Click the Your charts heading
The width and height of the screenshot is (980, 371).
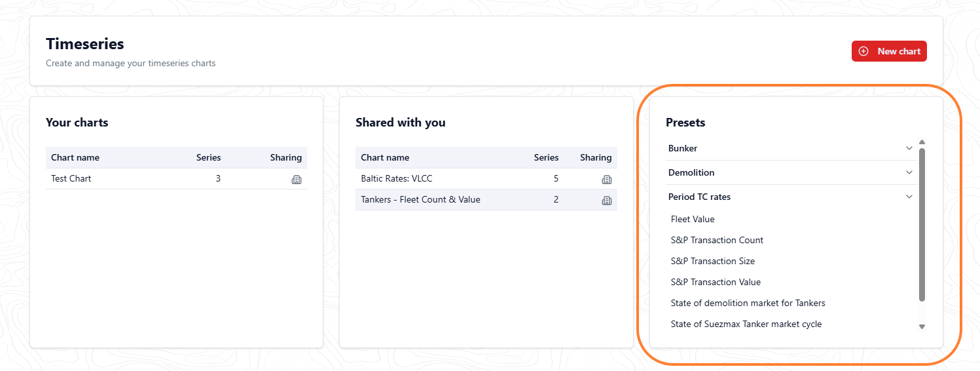click(x=77, y=123)
